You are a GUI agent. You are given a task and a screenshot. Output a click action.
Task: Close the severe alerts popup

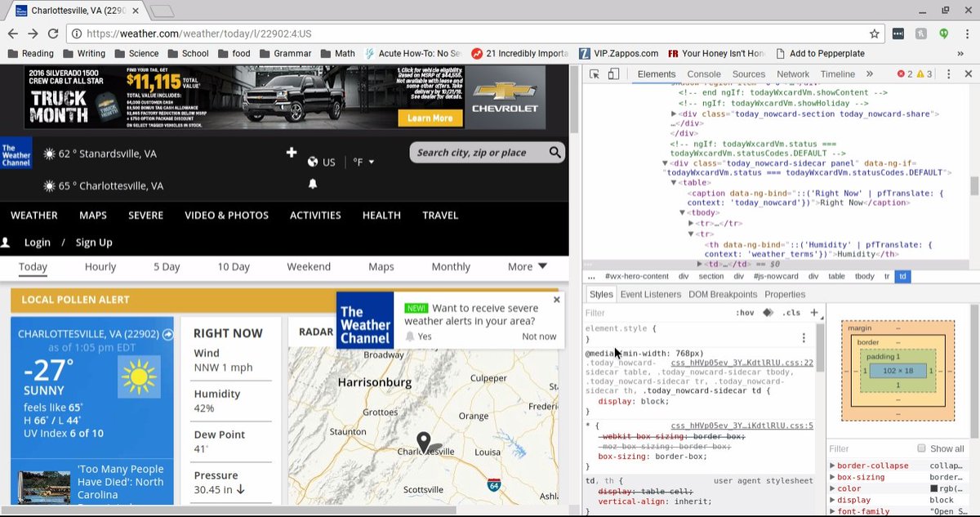557,300
